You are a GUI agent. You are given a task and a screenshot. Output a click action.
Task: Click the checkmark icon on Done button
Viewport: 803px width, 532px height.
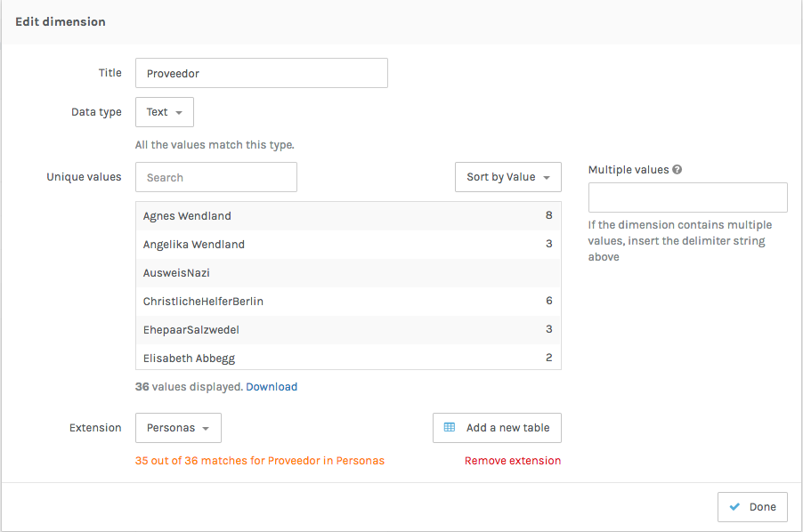coord(734,507)
